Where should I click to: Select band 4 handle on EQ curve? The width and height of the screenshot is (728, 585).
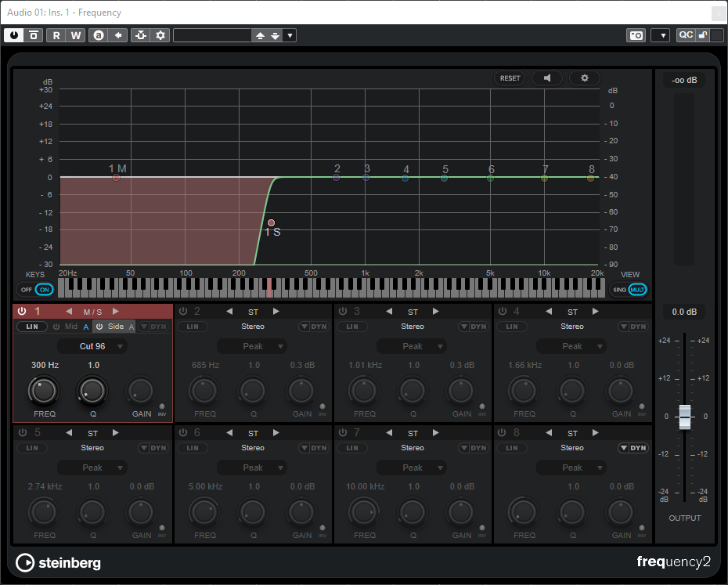click(405, 178)
